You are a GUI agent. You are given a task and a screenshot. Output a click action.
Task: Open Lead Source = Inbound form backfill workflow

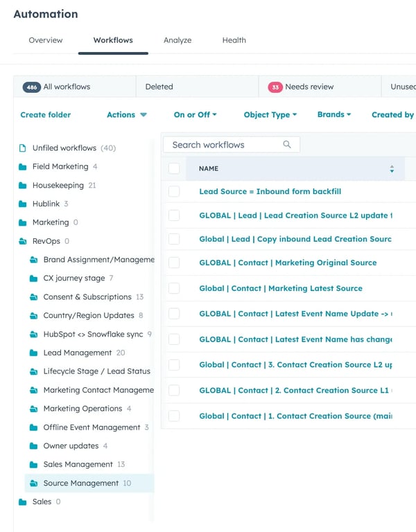(270, 191)
